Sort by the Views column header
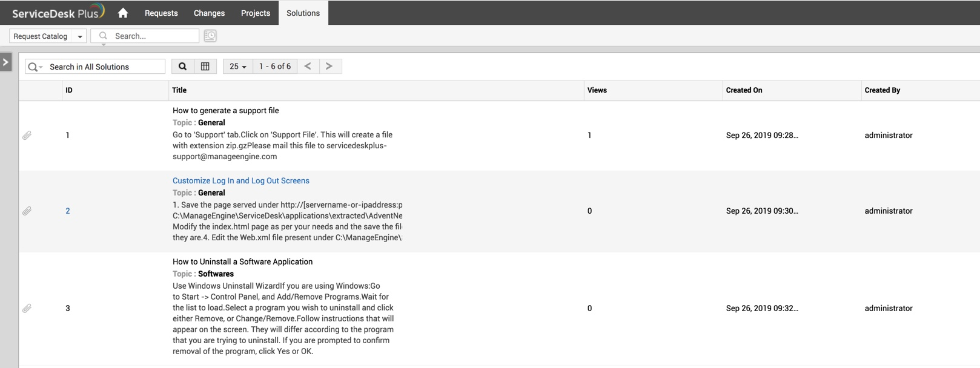The height and width of the screenshot is (368, 980). [597, 90]
